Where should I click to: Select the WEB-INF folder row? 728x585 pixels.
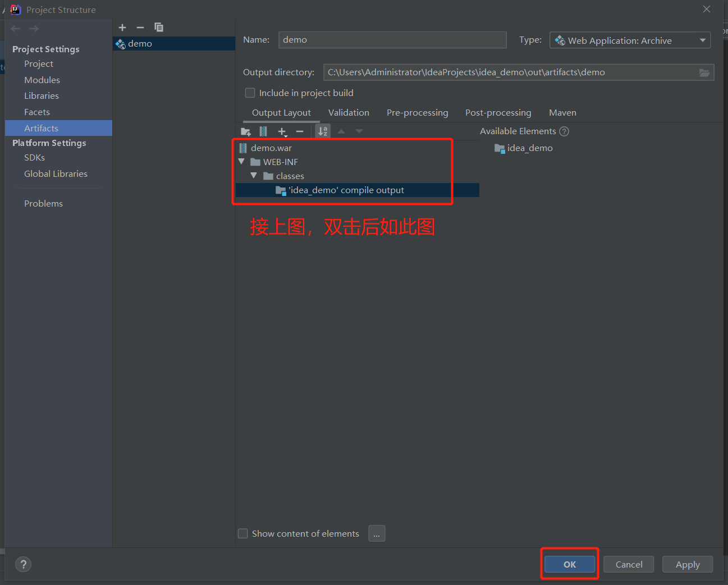(x=357, y=162)
